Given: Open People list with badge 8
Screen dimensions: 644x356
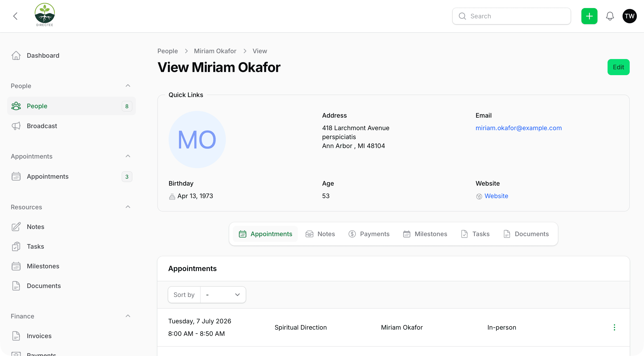Looking at the screenshot, I should coord(72,106).
